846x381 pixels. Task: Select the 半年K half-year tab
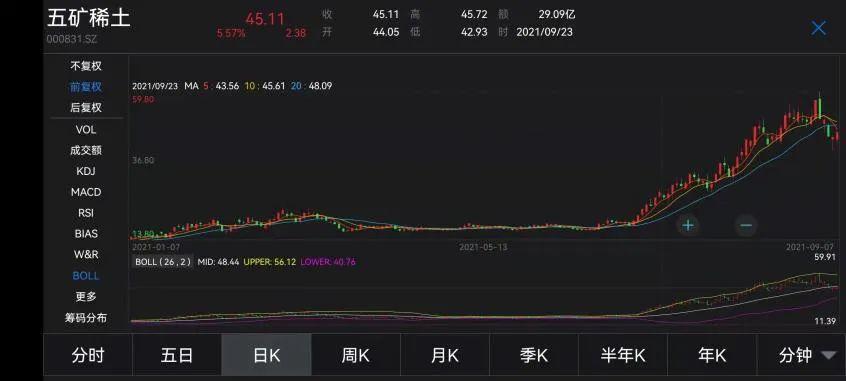coord(623,355)
